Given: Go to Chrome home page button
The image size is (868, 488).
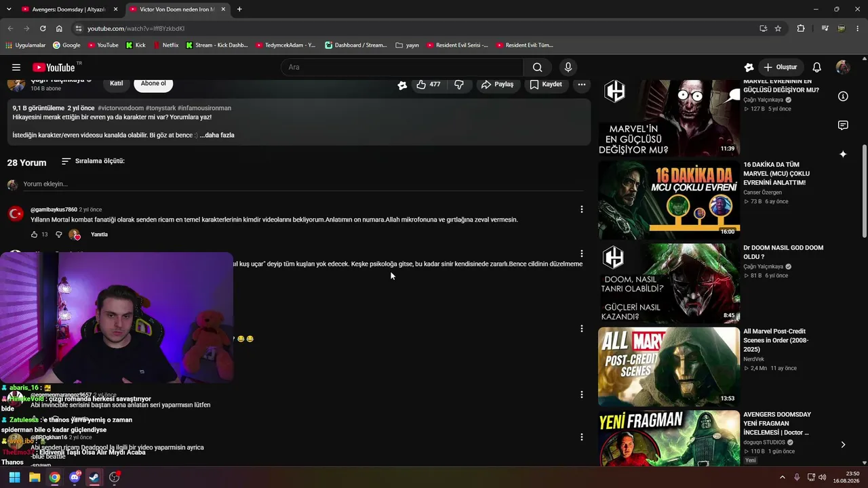Looking at the screenshot, I should coord(59,28).
